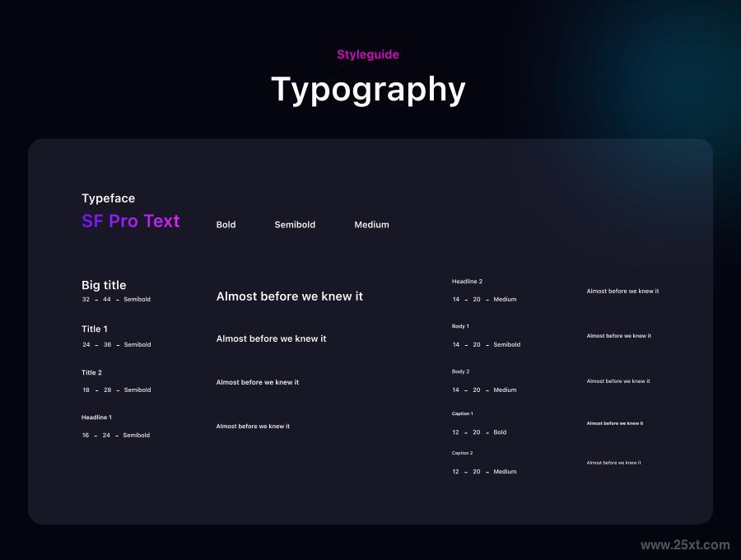
Task: Click the "Bold" weight label beside SF Pro Text
Action: 226,225
